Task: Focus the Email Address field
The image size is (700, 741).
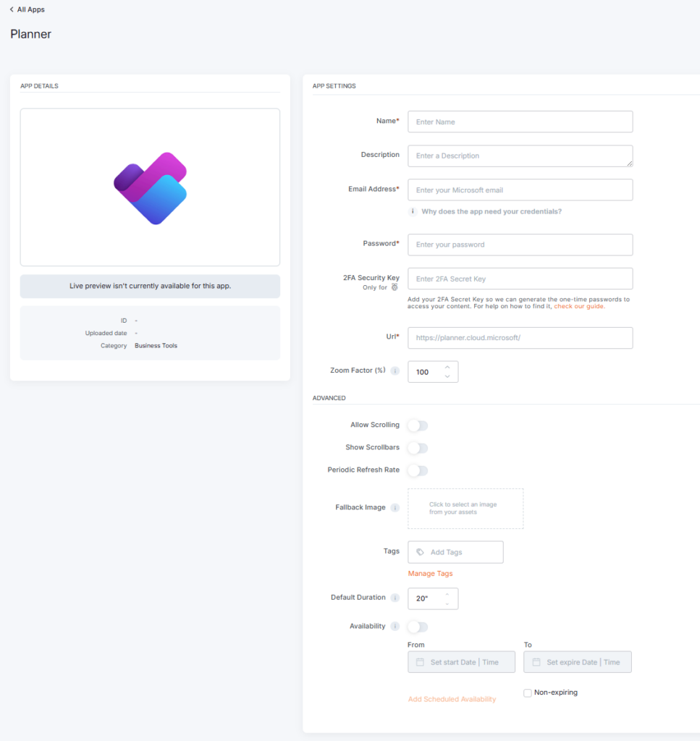Action: point(520,190)
